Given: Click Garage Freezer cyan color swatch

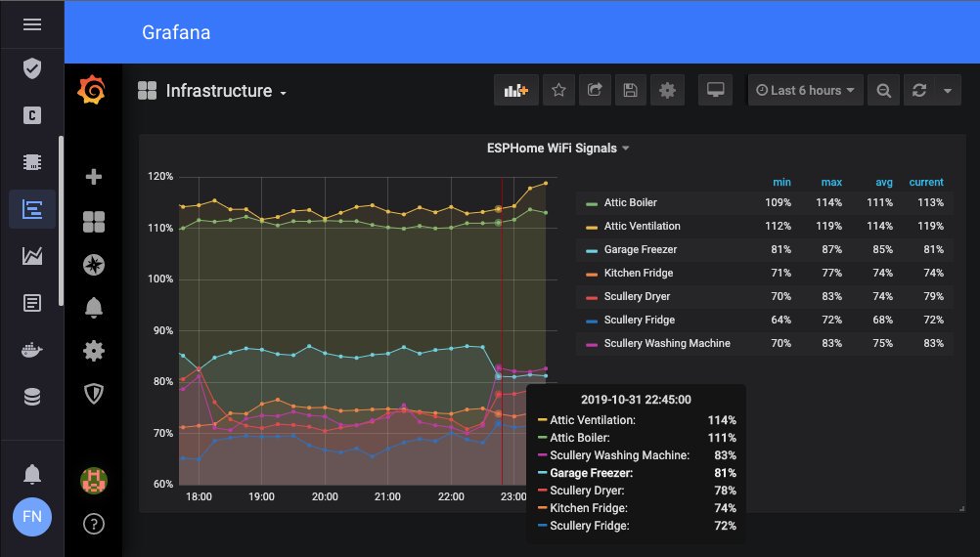Looking at the screenshot, I should click(592, 250).
